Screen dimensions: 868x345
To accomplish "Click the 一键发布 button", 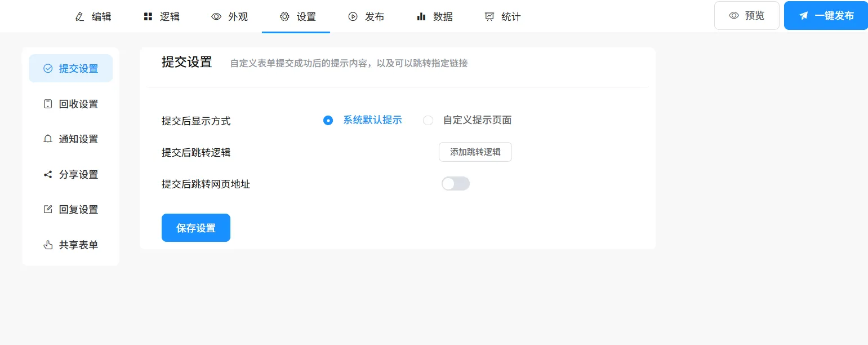I will 826,16.
